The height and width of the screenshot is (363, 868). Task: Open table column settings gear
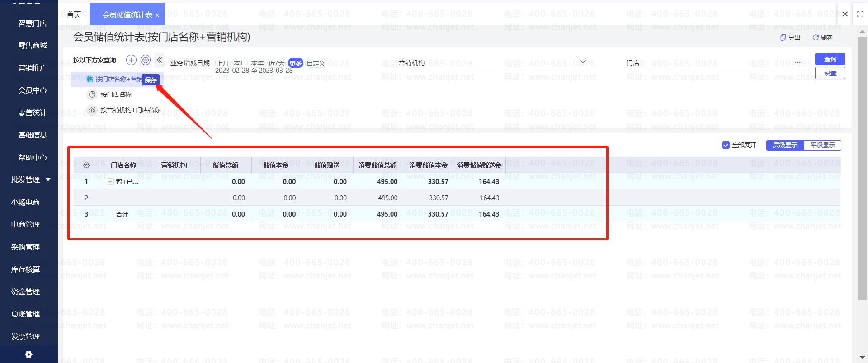point(86,165)
